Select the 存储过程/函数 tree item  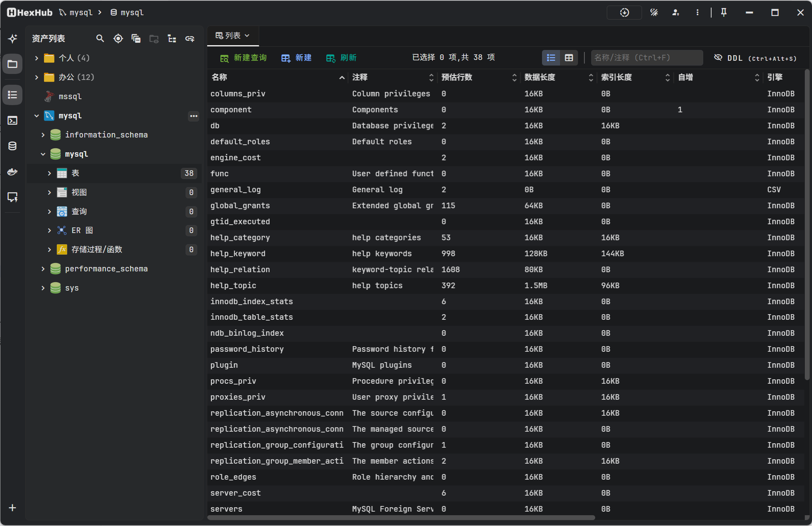coord(114,250)
